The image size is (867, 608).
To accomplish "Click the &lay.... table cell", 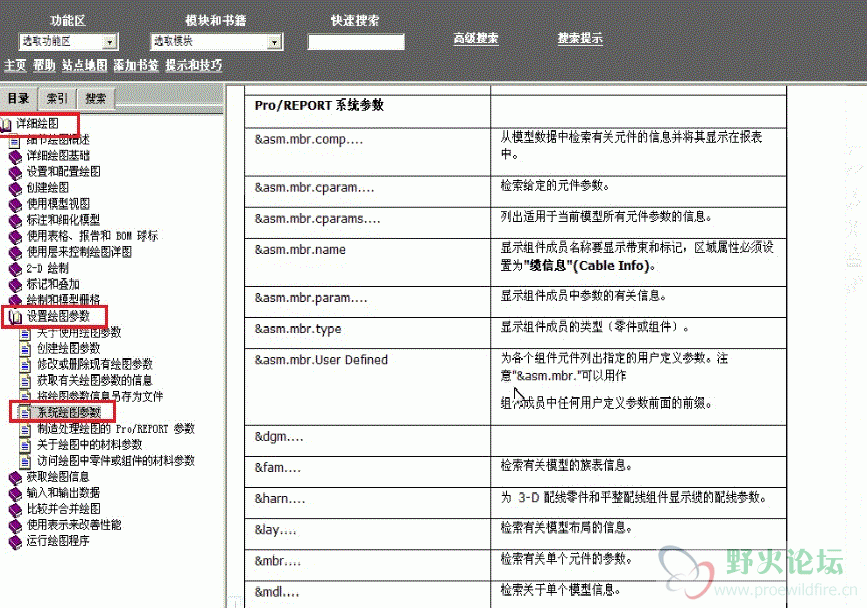I will 367,533.
